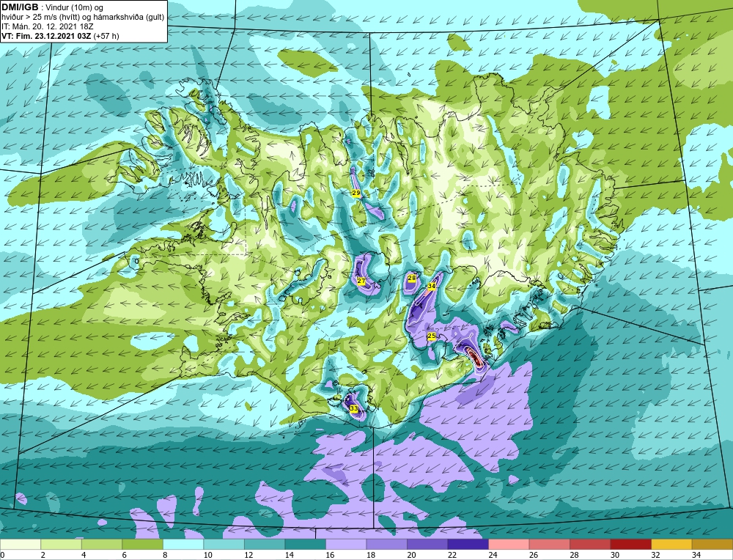Pick the 6–8 m/s dark green legend swatch
Screen dimensions: 733x560
tap(143, 545)
